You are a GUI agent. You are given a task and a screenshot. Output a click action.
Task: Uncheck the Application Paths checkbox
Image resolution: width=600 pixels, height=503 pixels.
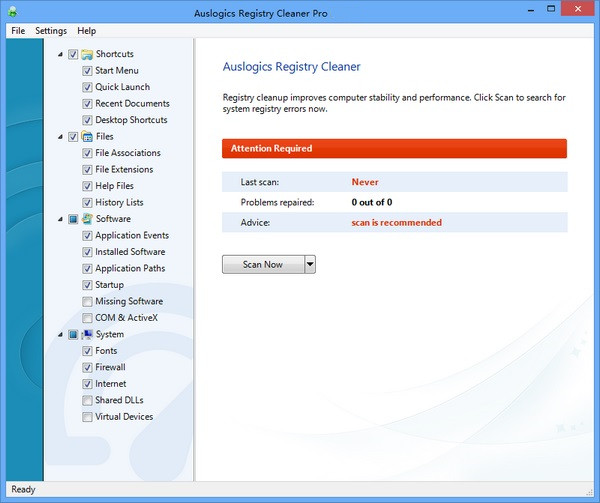click(87, 269)
